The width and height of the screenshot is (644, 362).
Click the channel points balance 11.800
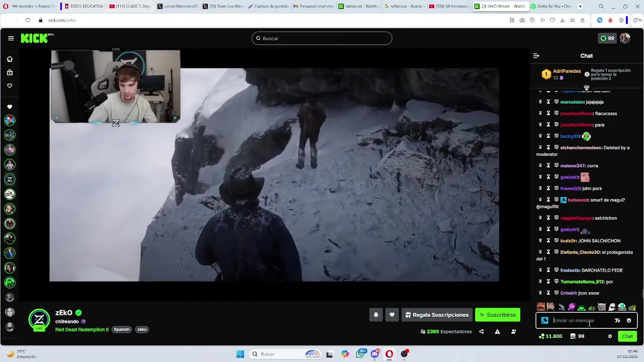click(x=550, y=336)
